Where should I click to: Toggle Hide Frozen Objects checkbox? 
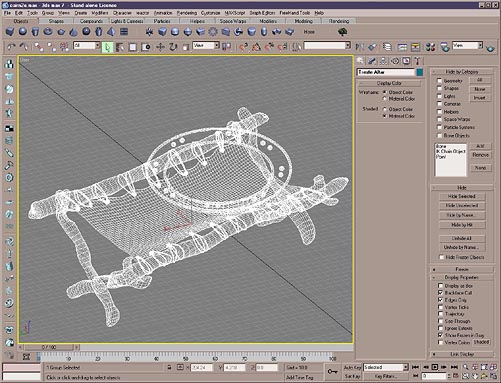tap(442, 257)
